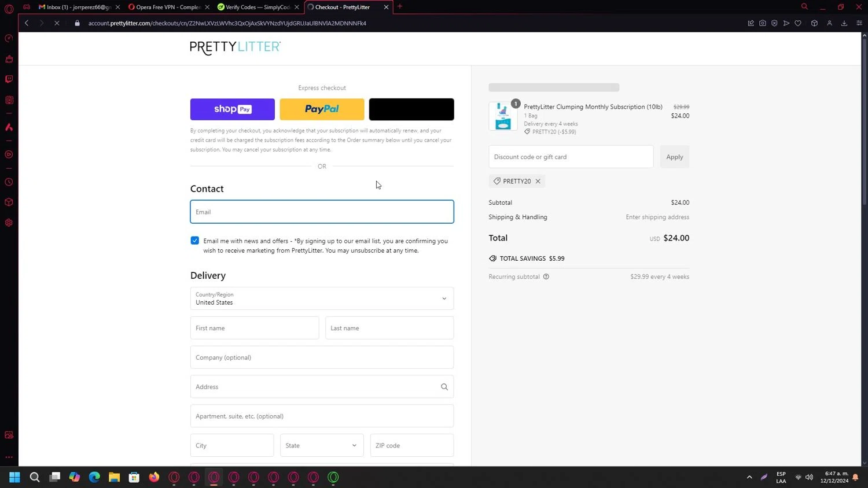Stop page loading with the X button
Viewport: 868px width, 488px height.
[57, 23]
